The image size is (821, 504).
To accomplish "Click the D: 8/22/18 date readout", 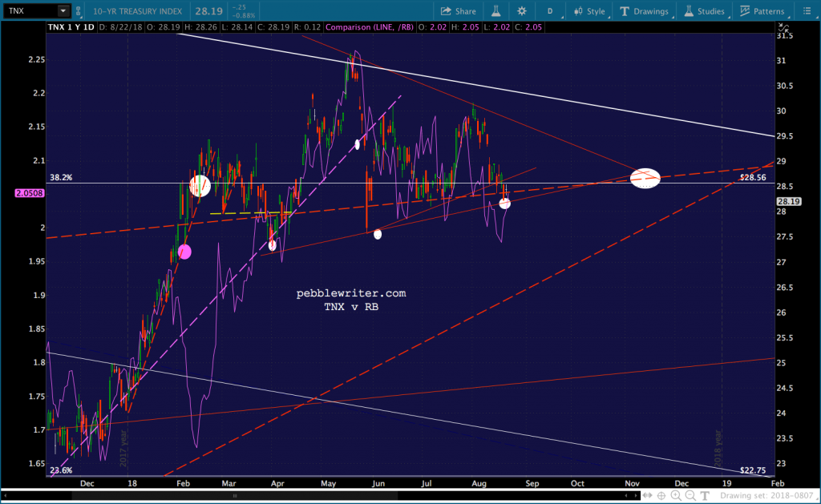I will 120,26.
